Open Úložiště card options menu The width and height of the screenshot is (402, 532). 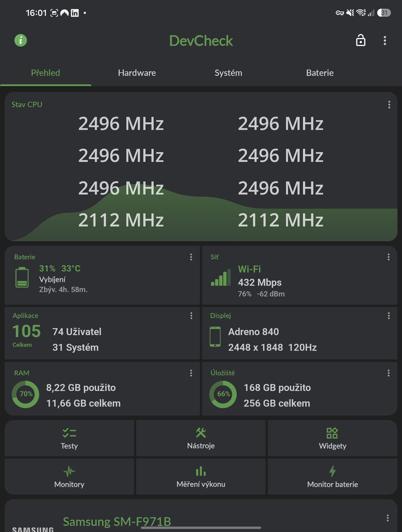point(388,373)
